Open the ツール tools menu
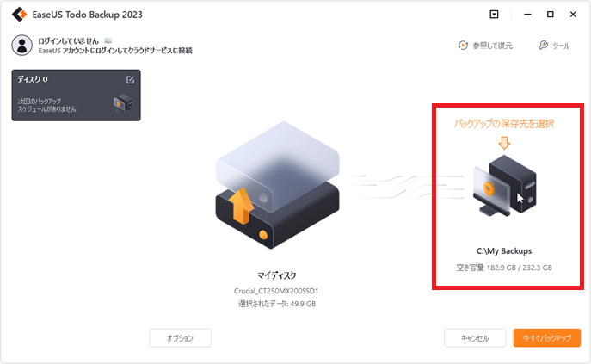 554,46
